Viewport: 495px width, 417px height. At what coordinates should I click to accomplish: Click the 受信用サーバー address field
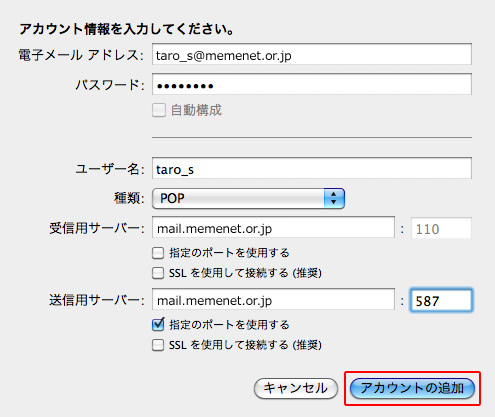coord(273,227)
